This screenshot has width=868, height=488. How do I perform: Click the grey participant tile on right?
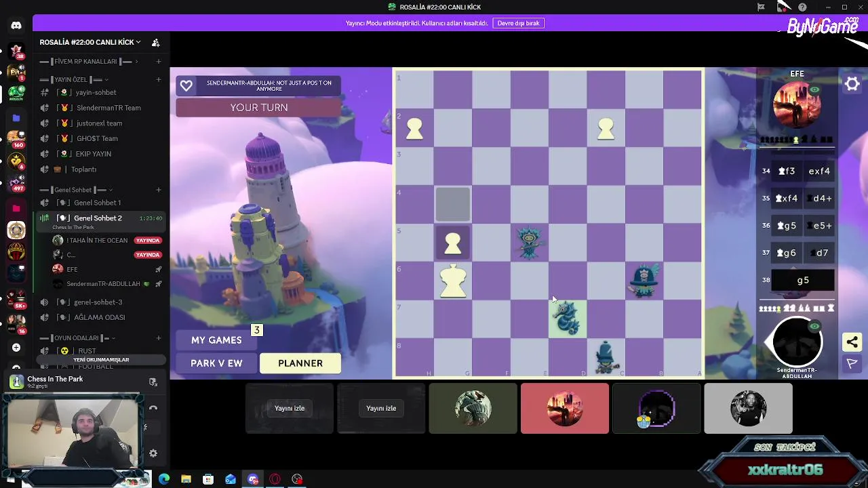click(x=748, y=408)
